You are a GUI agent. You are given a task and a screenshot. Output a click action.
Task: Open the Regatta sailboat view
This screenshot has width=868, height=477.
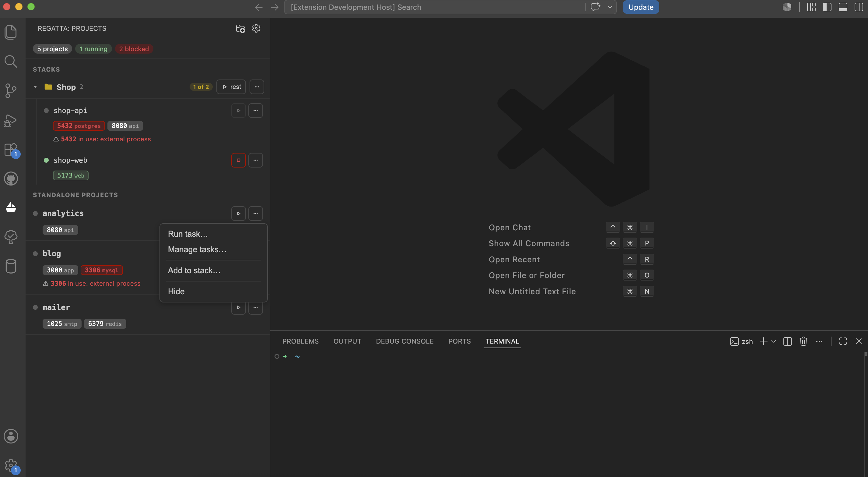tap(11, 207)
